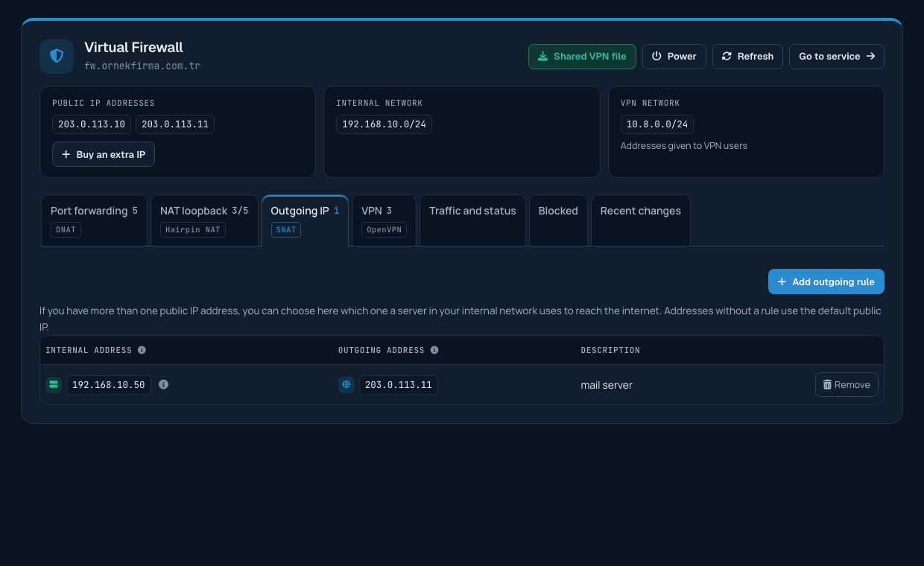Viewport: 924px width, 566px height.
Task: Click internal address 192.168.10.50 in the rule row
Action: coord(109,385)
